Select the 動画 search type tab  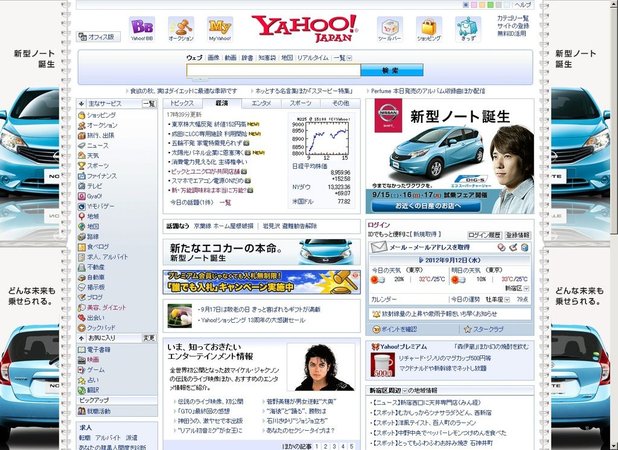[x=231, y=58]
